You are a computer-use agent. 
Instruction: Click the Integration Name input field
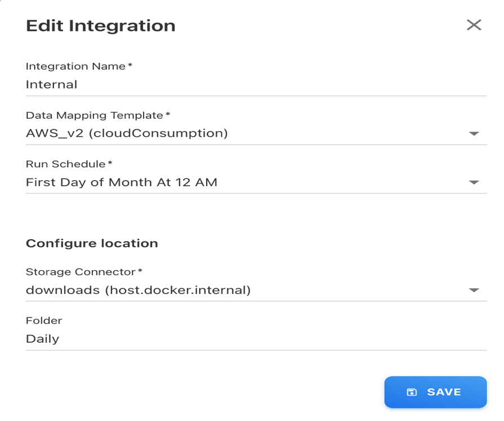point(256,85)
